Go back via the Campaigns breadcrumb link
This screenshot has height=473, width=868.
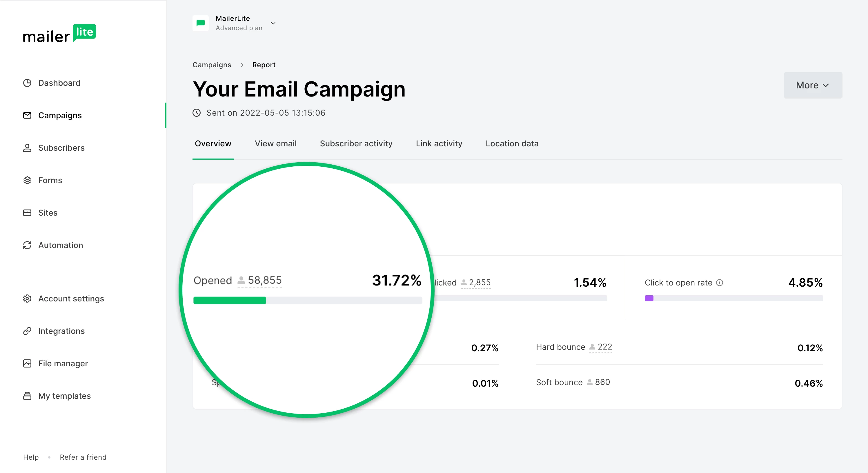(212, 65)
